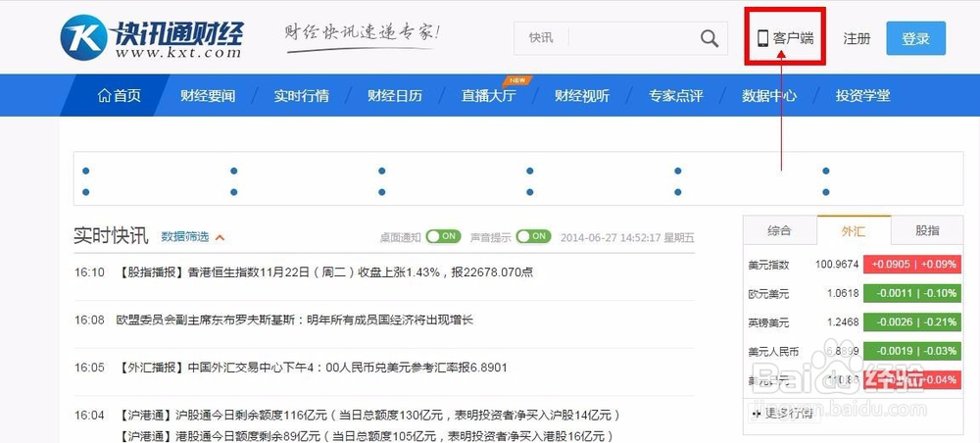980x443 pixels.
Task: Open the 快讯 search category selector
Action: [541, 38]
